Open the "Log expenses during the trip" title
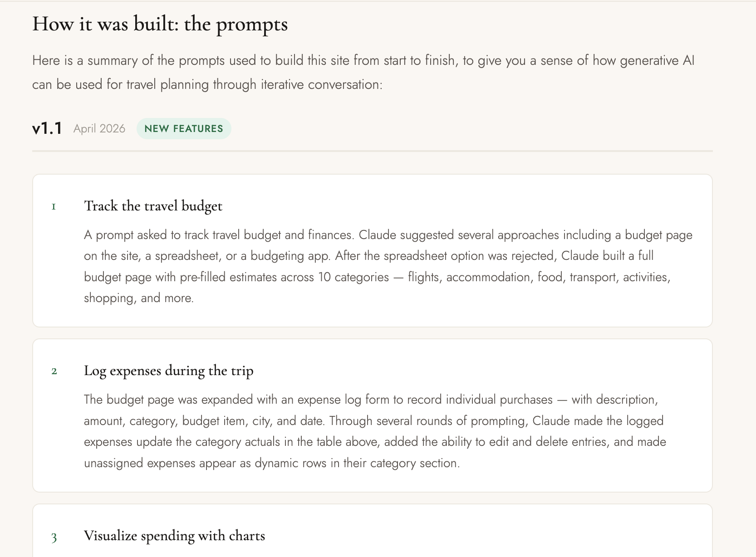 point(169,371)
